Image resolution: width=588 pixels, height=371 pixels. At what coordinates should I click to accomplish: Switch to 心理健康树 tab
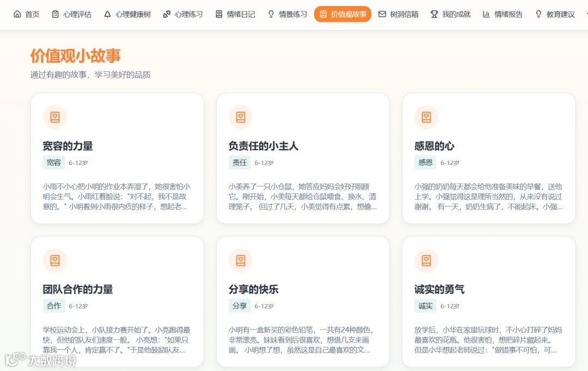[x=127, y=14]
